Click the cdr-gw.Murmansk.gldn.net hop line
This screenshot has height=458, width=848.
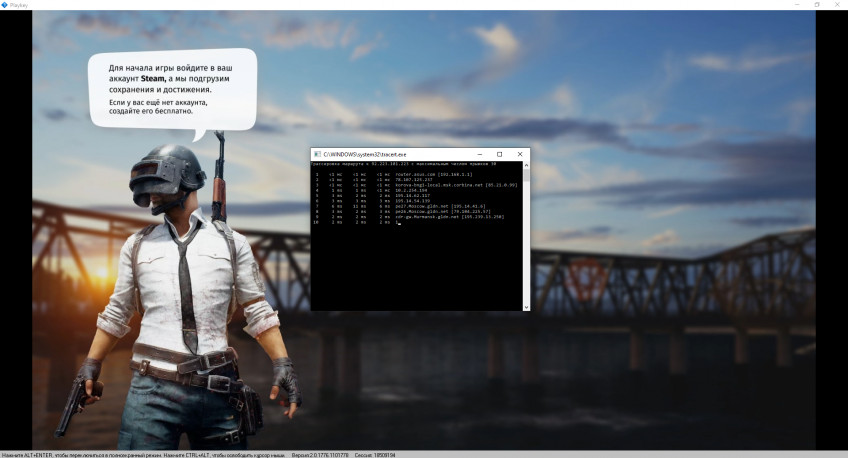[409, 217]
